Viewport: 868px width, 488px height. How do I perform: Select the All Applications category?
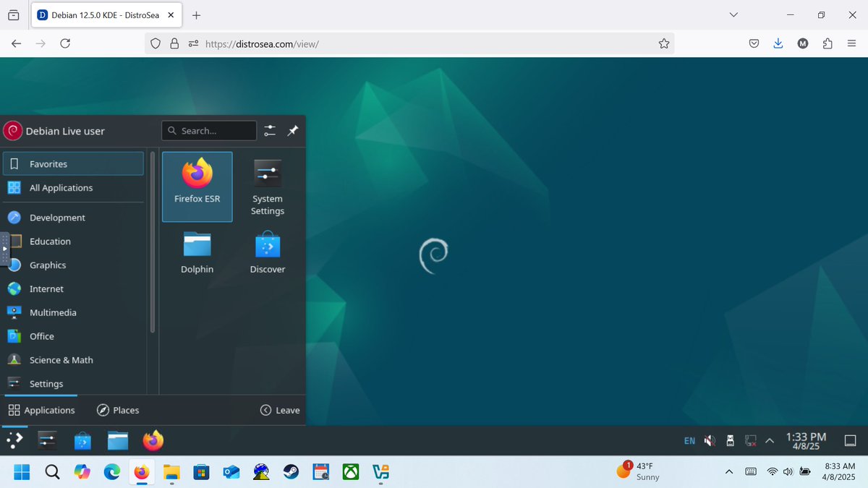[74, 188]
